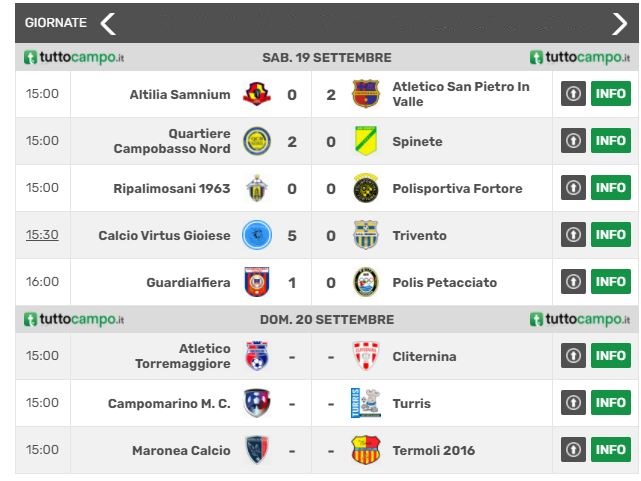641x481 pixels.
Task: Open the Trivento team page
Action: 419,235
